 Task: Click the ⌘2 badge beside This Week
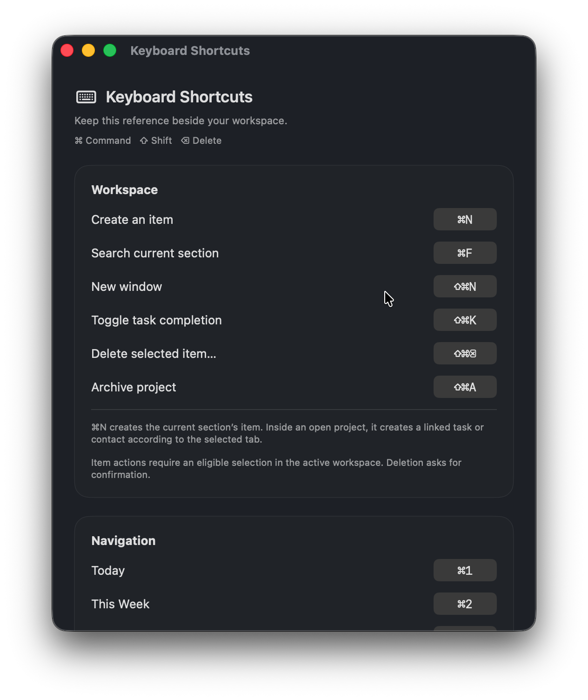(x=465, y=604)
